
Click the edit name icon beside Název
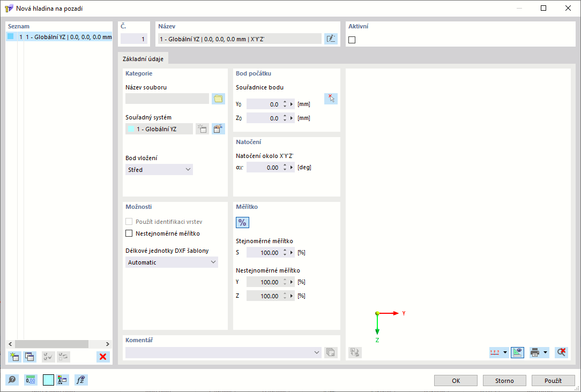(331, 39)
